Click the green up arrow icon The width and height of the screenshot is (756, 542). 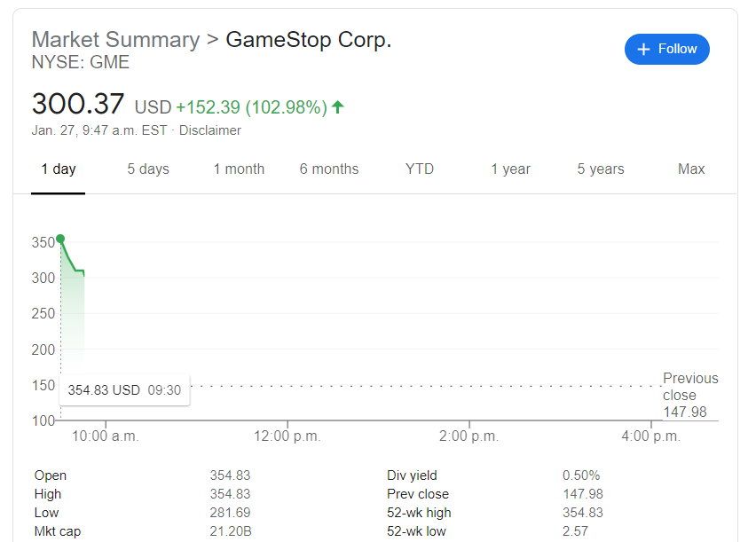coord(338,106)
